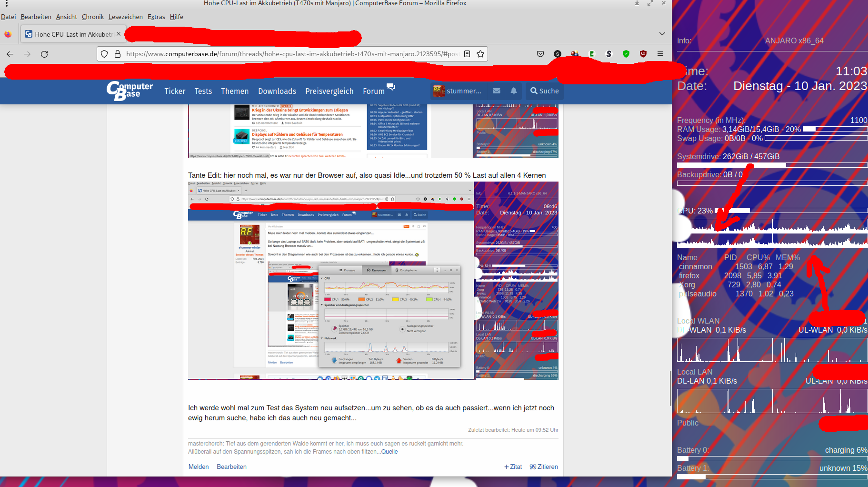The height and width of the screenshot is (487, 868).
Task: Click Melden under the post
Action: [x=199, y=467]
